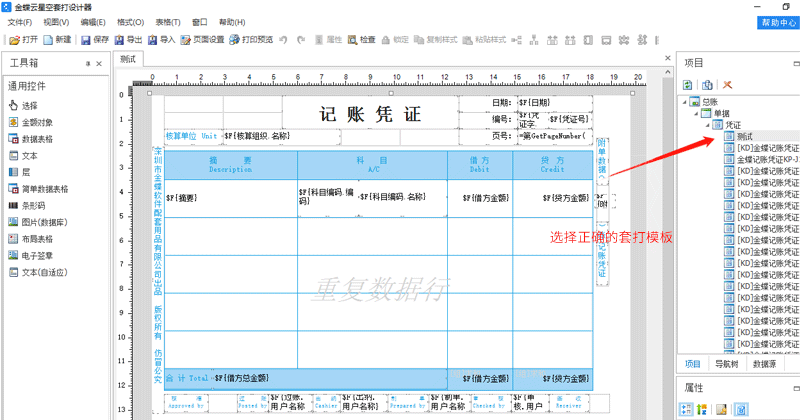Pin the 工具箱 panel with the pin icon
Viewport: 800px width, 420px height.
[x=88, y=64]
